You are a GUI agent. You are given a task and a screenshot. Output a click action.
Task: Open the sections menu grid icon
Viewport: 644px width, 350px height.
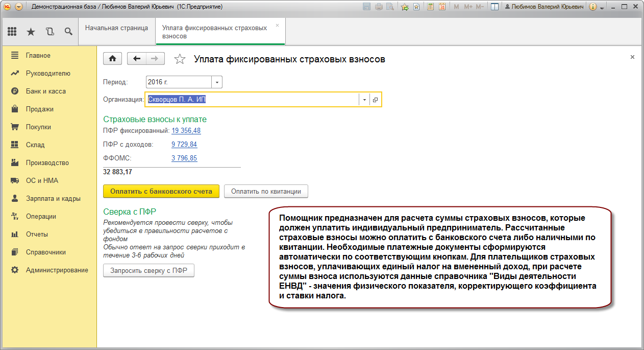[12, 32]
